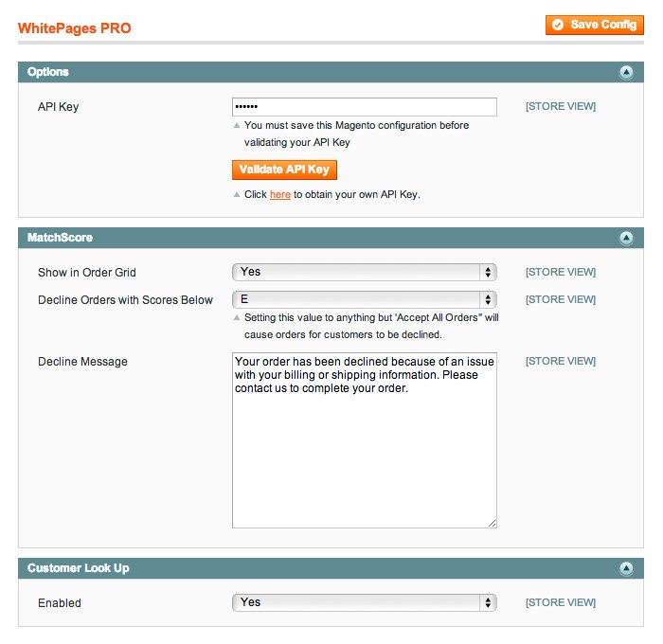
Task: Click the Show in Order Grid stepper arrows
Action: click(488, 272)
